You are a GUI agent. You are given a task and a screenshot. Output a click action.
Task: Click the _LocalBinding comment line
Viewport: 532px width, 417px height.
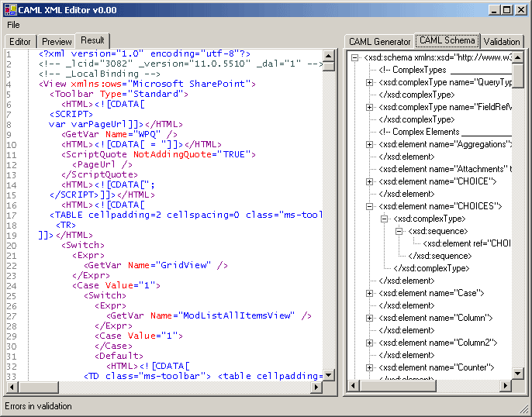pyautogui.click(x=99, y=74)
